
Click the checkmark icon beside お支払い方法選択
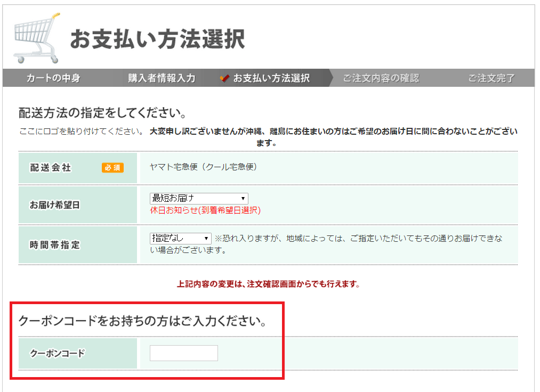pyautogui.click(x=225, y=78)
